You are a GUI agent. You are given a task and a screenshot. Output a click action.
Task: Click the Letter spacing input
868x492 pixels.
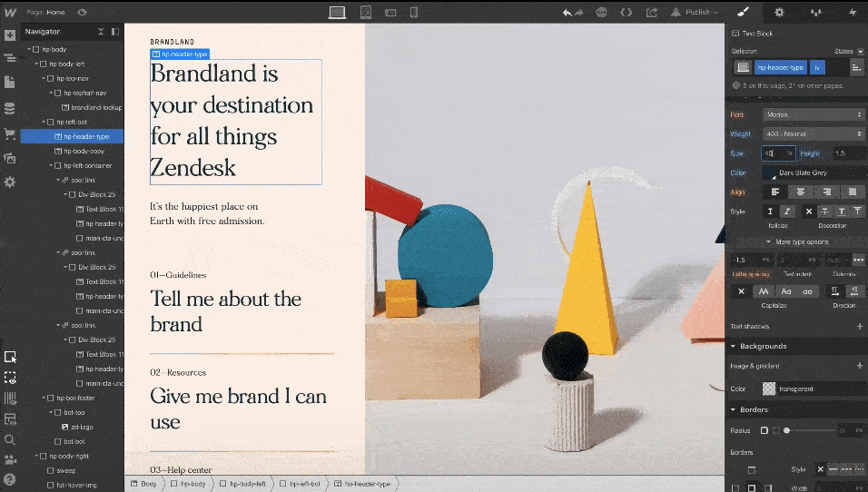click(x=752, y=260)
